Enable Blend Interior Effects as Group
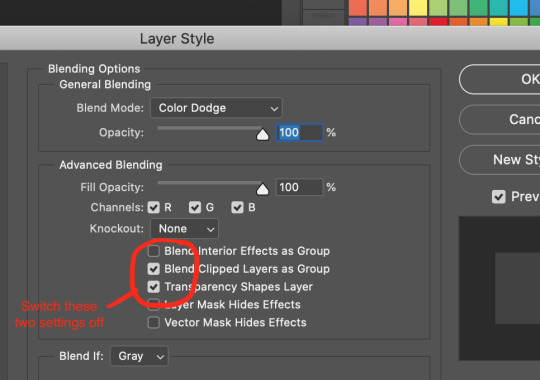Image resolution: width=540 pixels, height=380 pixels. 154,251
